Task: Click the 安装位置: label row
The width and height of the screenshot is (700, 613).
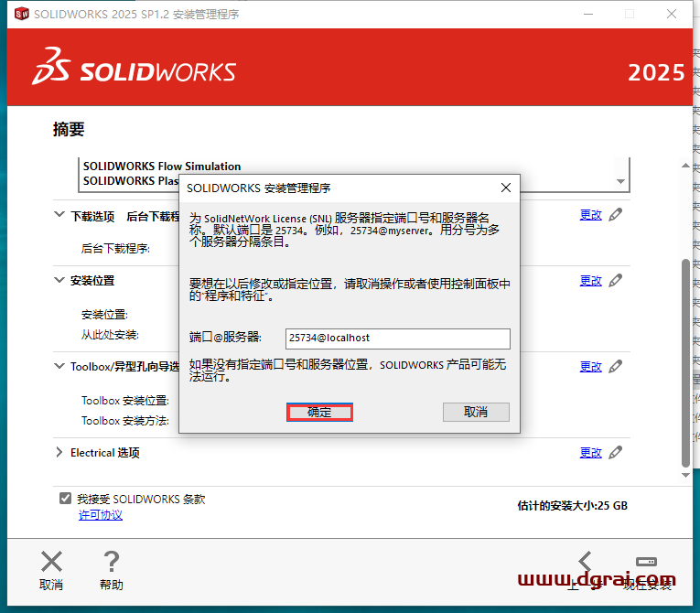Action: click(x=104, y=315)
